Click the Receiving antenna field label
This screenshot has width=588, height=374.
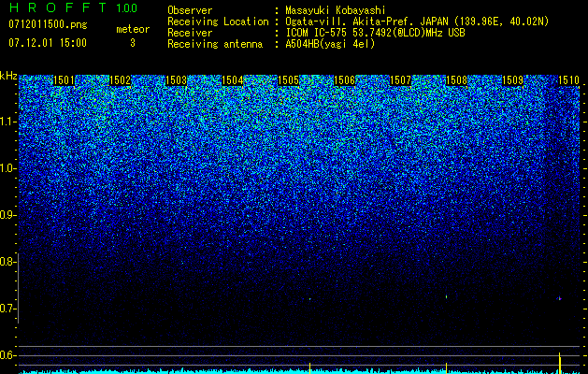click(215, 44)
